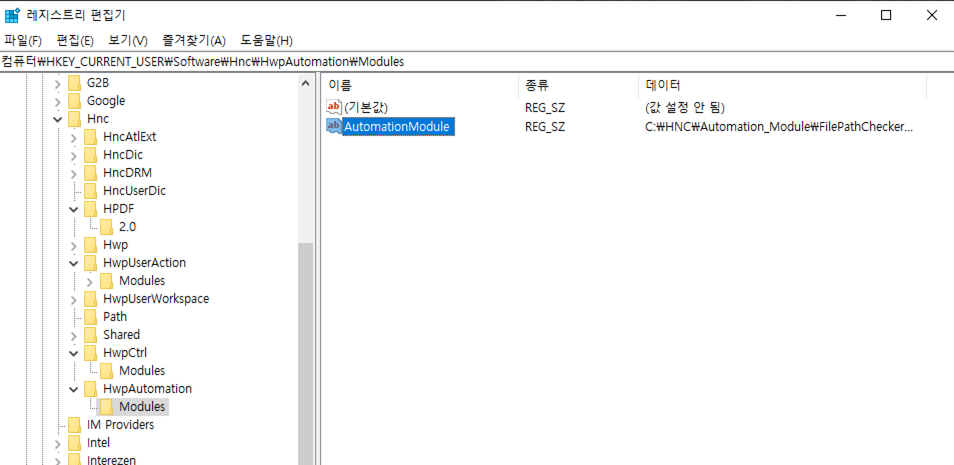Expand the Interezen key
Image resolution: width=954 pixels, height=465 pixels.
58,460
